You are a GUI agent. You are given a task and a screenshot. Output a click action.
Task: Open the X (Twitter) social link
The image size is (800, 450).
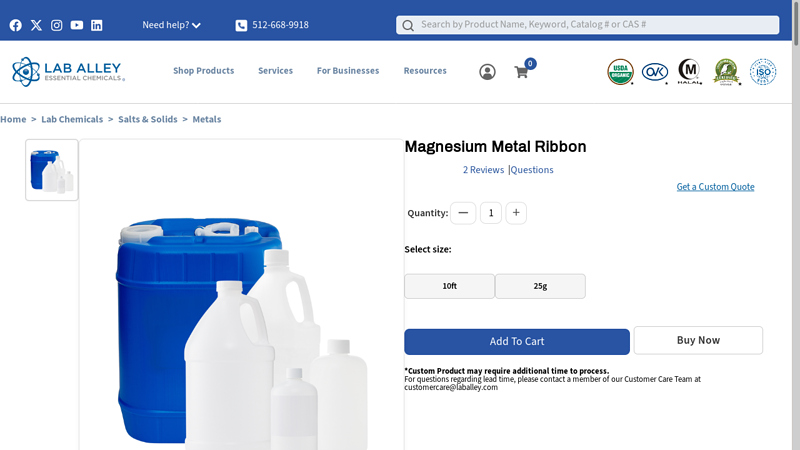[x=36, y=25]
